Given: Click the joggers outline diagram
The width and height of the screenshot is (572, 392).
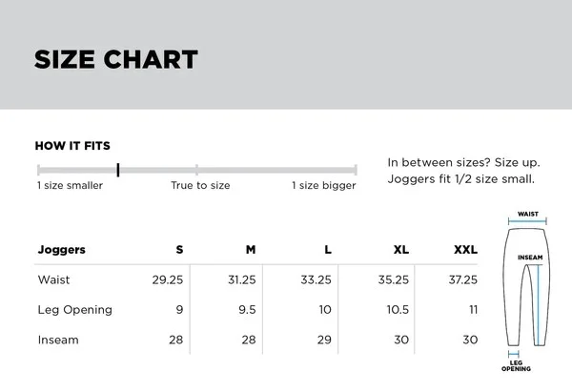Looking at the screenshot, I should tap(526, 287).
